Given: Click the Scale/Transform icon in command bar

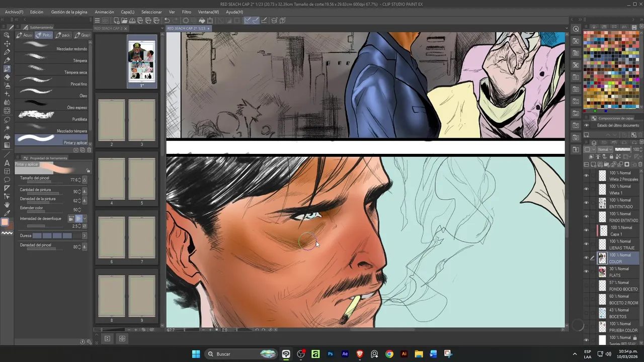Looking at the screenshot, I should click(x=210, y=21).
